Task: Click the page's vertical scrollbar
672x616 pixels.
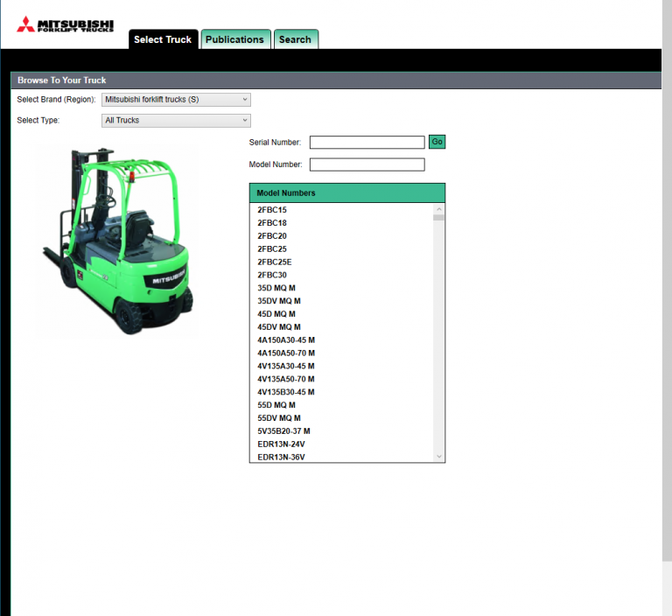Action: pos(667,280)
